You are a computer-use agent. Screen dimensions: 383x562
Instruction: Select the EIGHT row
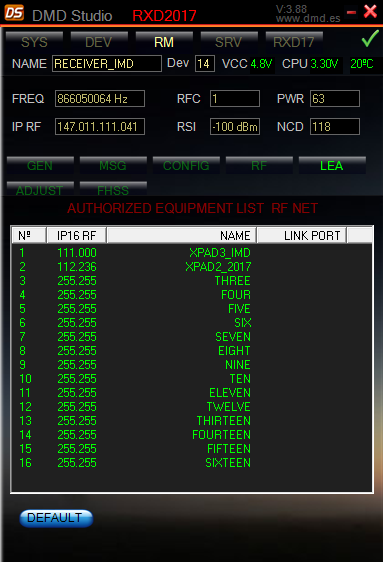pos(192,351)
